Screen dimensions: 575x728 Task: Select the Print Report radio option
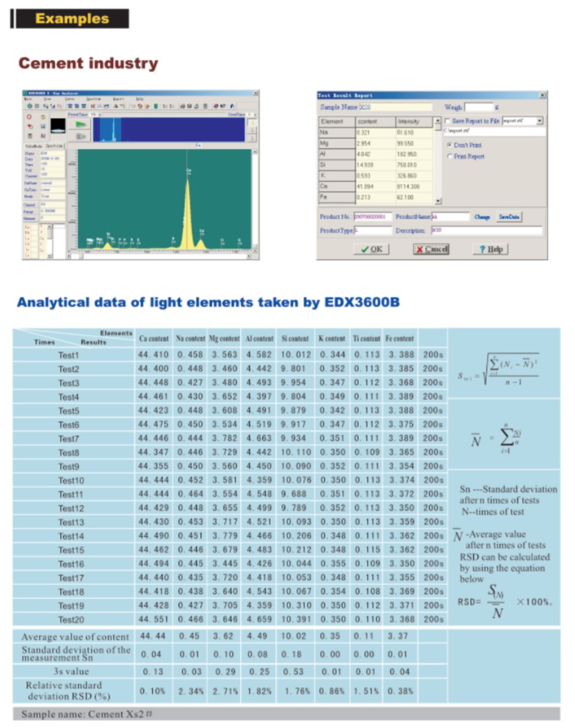[449, 156]
